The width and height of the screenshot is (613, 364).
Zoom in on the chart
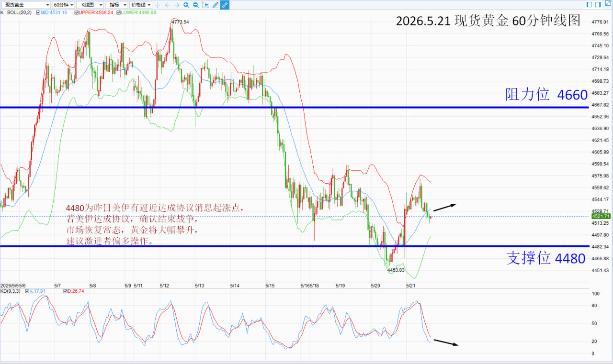point(186,5)
